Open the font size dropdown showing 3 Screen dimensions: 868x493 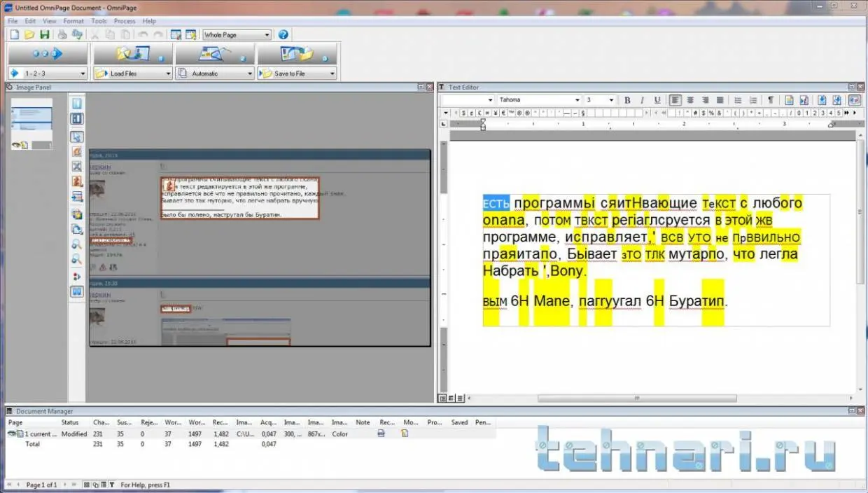pos(612,100)
